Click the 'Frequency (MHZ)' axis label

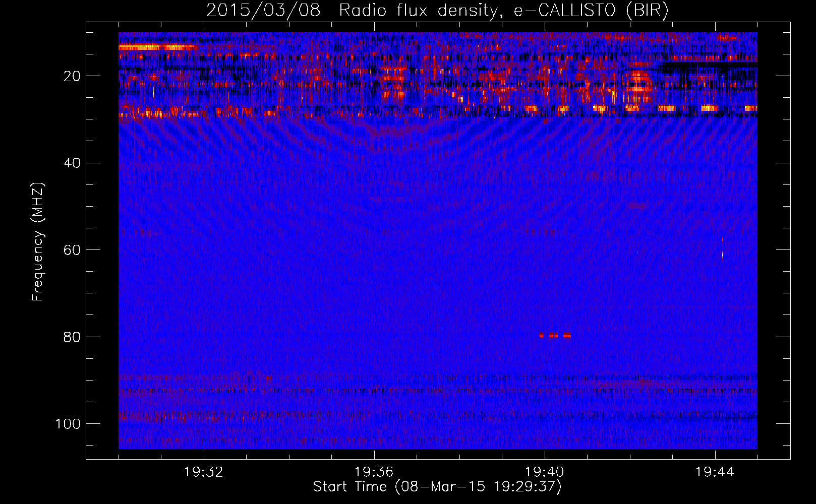click(x=38, y=242)
